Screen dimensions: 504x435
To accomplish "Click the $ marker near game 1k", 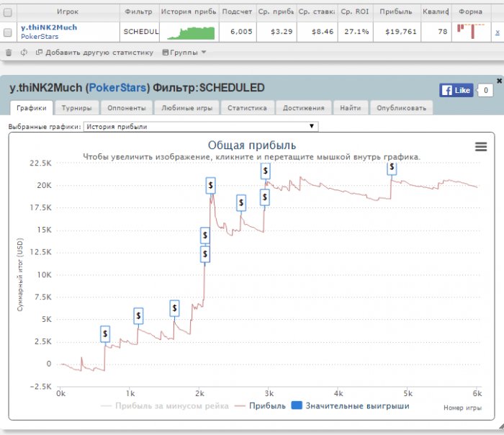I will 138,315.
